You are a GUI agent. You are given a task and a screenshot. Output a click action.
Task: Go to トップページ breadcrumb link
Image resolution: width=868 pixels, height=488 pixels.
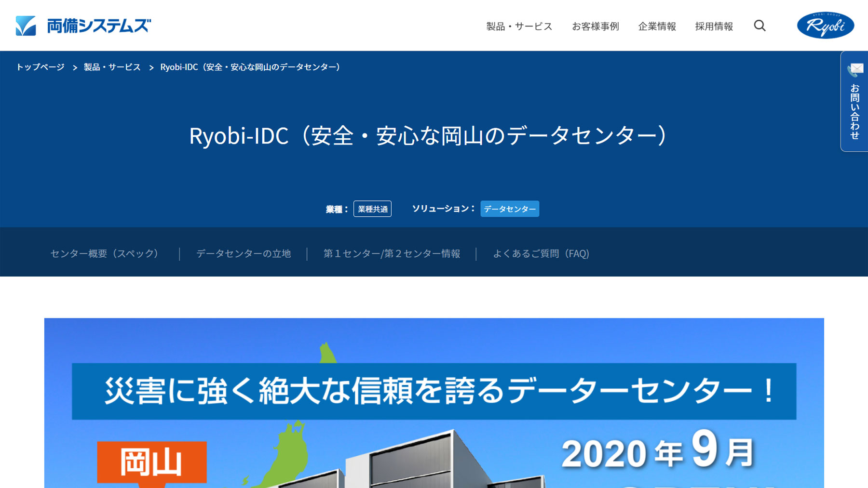click(41, 67)
